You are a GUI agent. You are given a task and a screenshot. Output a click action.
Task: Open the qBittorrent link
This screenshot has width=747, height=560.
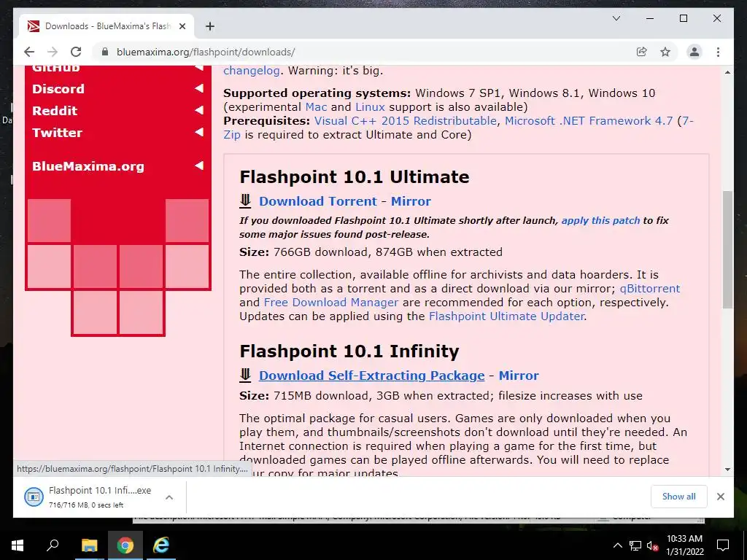click(650, 289)
